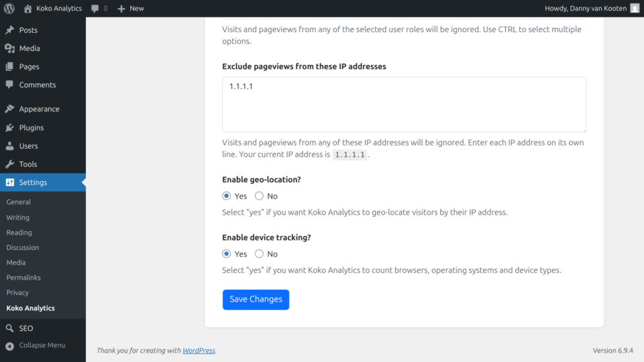The width and height of the screenshot is (644, 362).
Task: Select Yes for Enable geo-location
Action: (x=227, y=196)
